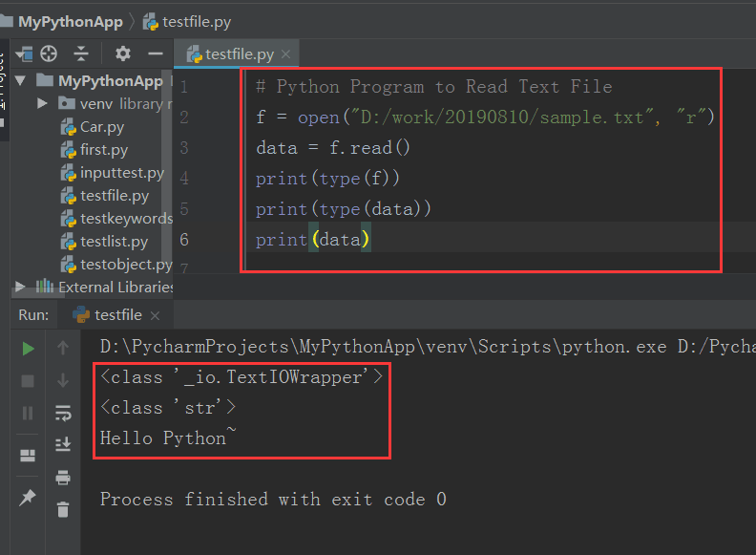Pin the Run tab with pin icon

(x=28, y=498)
